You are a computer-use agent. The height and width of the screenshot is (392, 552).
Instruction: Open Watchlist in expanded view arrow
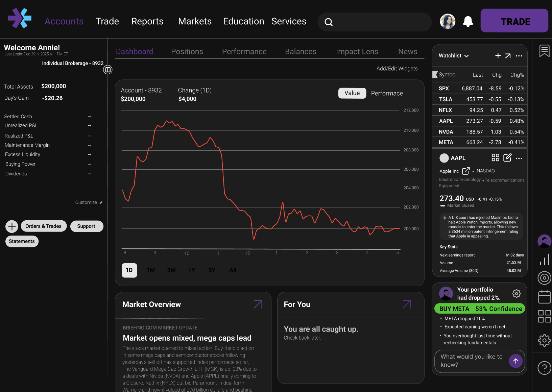(x=508, y=56)
